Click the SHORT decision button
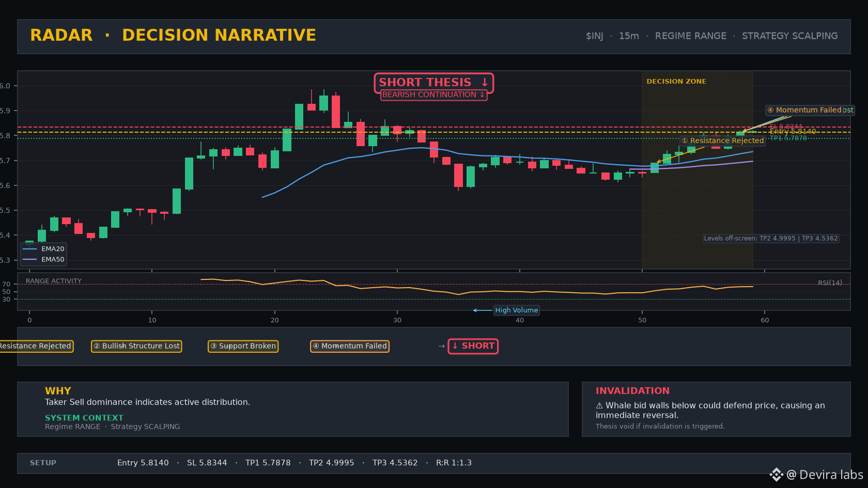The height and width of the screenshot is (488, 868). (473, 346)
